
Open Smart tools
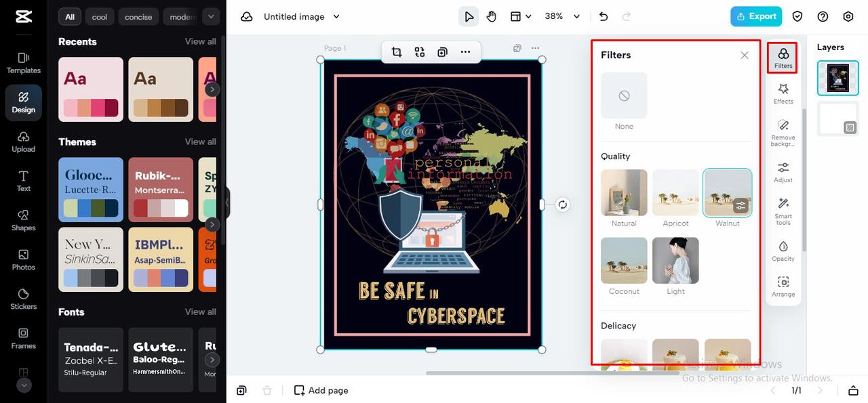(x=783, y=211)
